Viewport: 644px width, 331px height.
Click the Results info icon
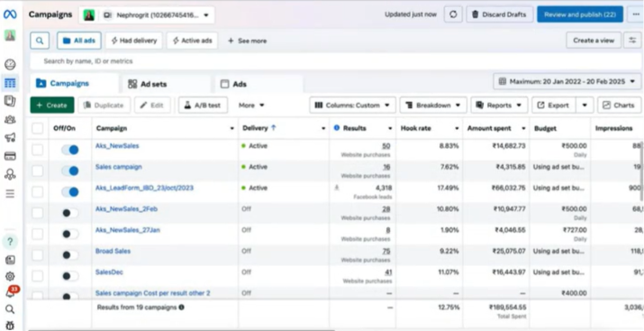(x=337, y=128)
